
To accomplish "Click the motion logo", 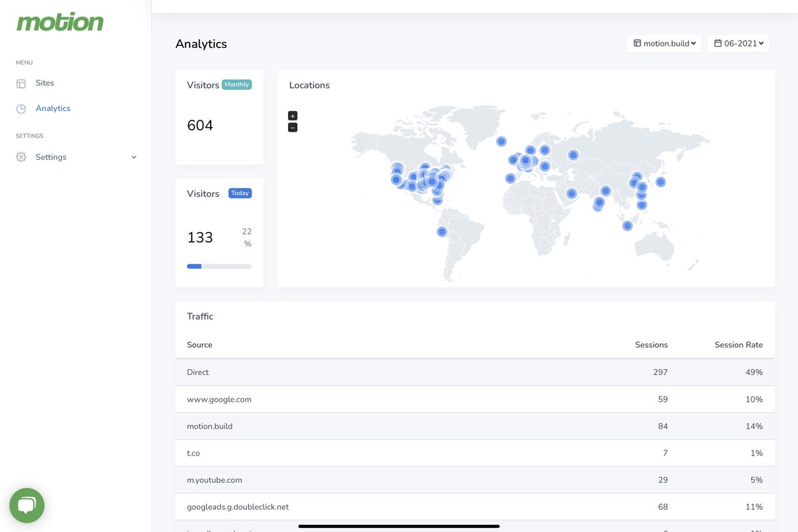I will coord(60,21).
